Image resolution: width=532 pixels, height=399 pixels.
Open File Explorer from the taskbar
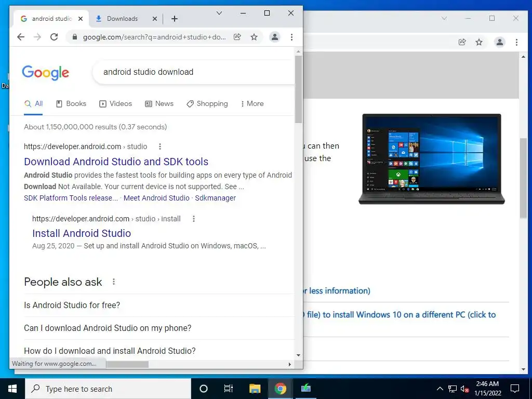pos(255,389)
